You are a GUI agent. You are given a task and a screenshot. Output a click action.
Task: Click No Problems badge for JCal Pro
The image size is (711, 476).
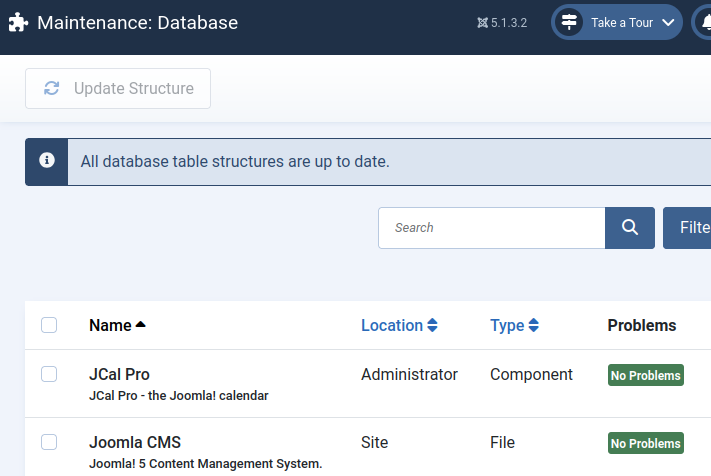point(646,375)
